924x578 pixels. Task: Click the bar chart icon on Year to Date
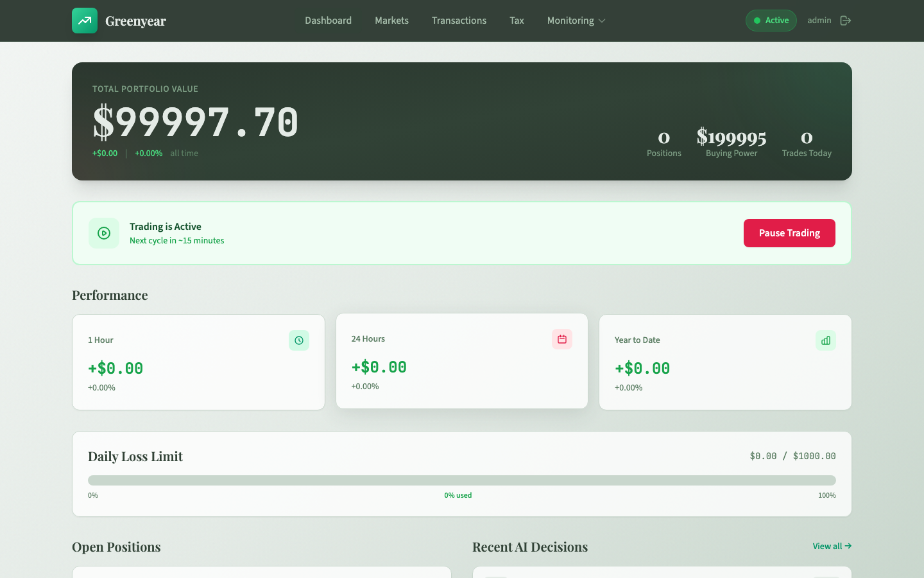[x=826, y=340]
